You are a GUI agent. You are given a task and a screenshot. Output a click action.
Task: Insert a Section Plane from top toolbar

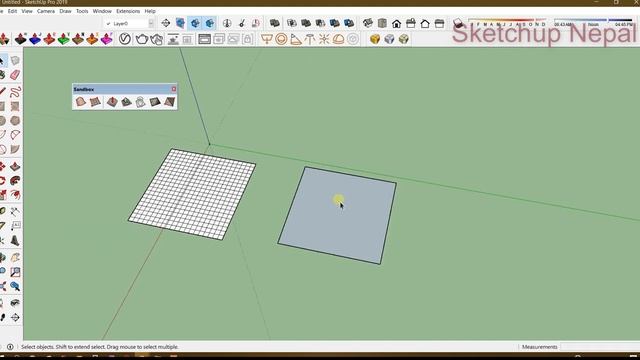pos(166,23)
